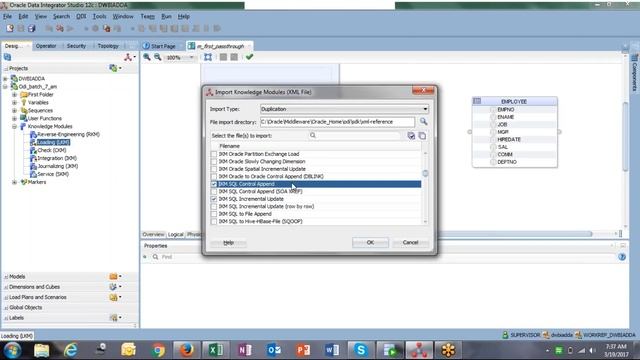Open Excel from the taskbar

[216, 350]
